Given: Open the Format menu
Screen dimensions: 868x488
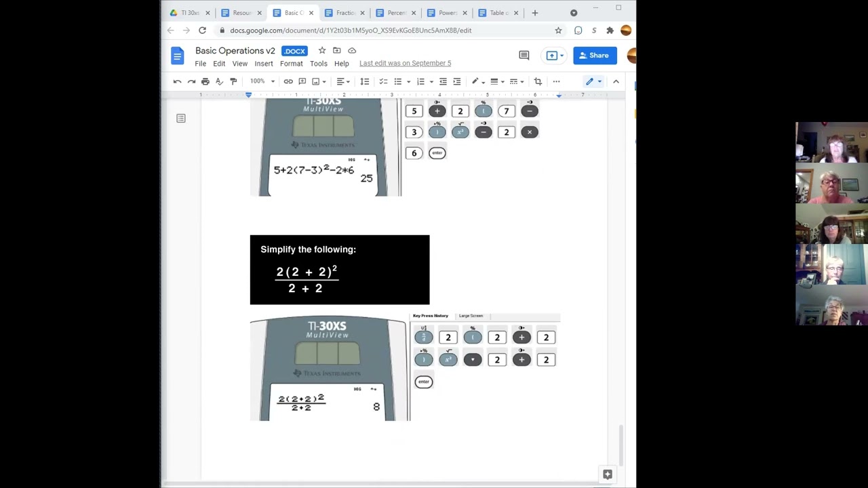Looking at the screenshot, I should pos(292,64).
